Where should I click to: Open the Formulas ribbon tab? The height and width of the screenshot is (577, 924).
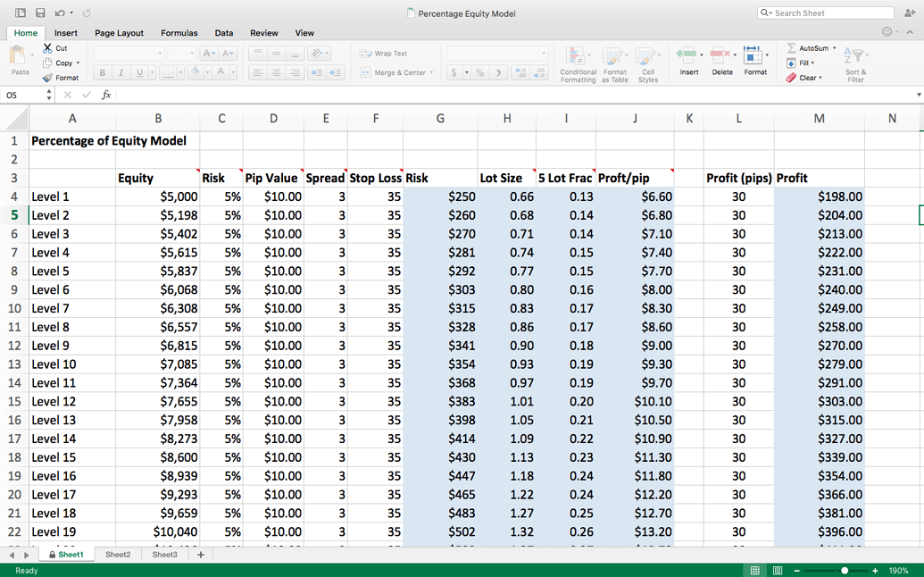(179, 33)
